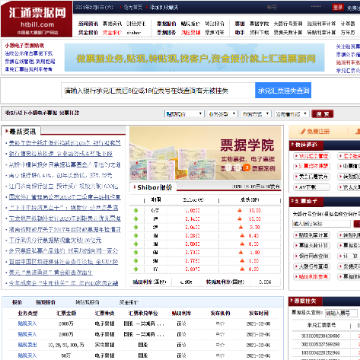Open 新闻资讯 in the top navigation

pos(88,24)
